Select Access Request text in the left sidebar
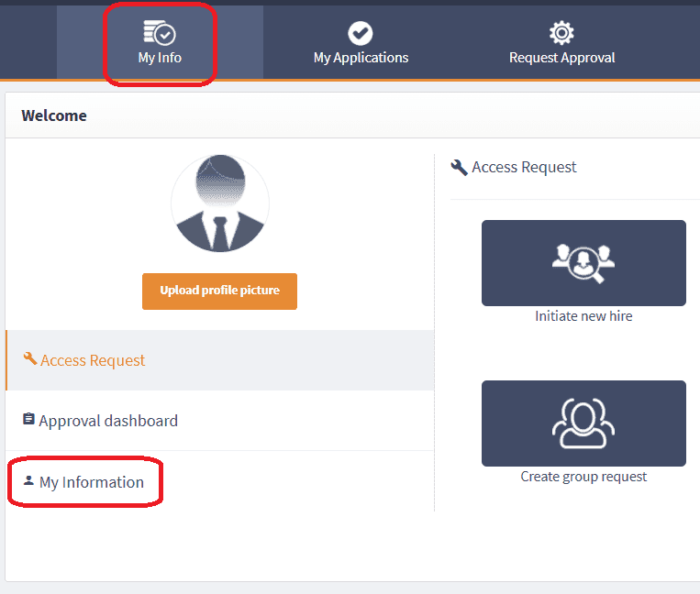 coord(93,360)
